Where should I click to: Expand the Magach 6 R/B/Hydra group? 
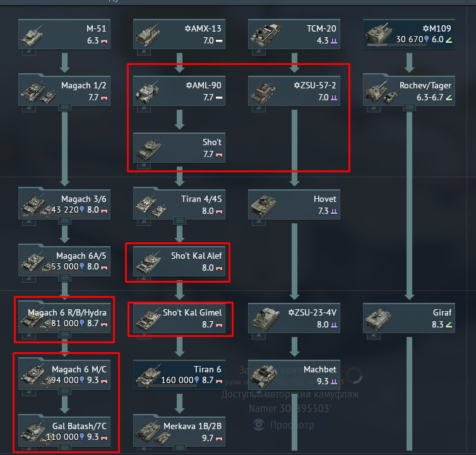pyautogui.click(x=64, y=334)
